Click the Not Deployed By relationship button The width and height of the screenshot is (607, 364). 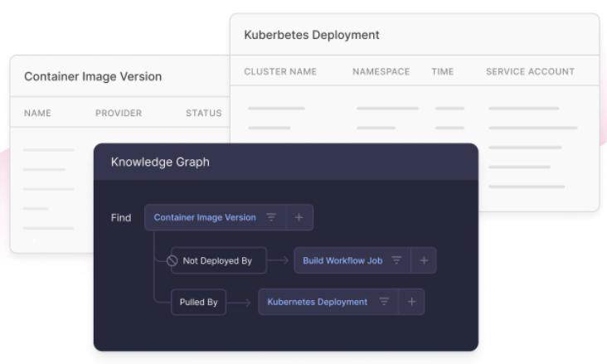pyautogui.click(x=217, y=260)
